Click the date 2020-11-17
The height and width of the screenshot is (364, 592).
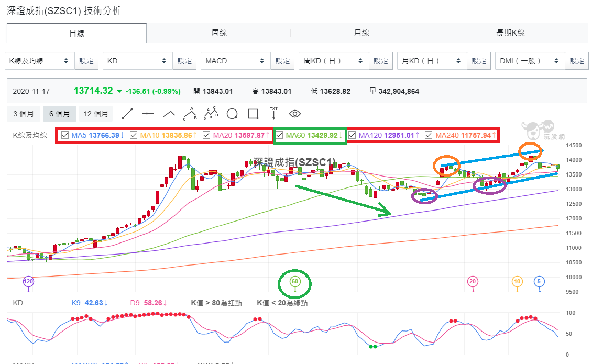coord(31,91)
